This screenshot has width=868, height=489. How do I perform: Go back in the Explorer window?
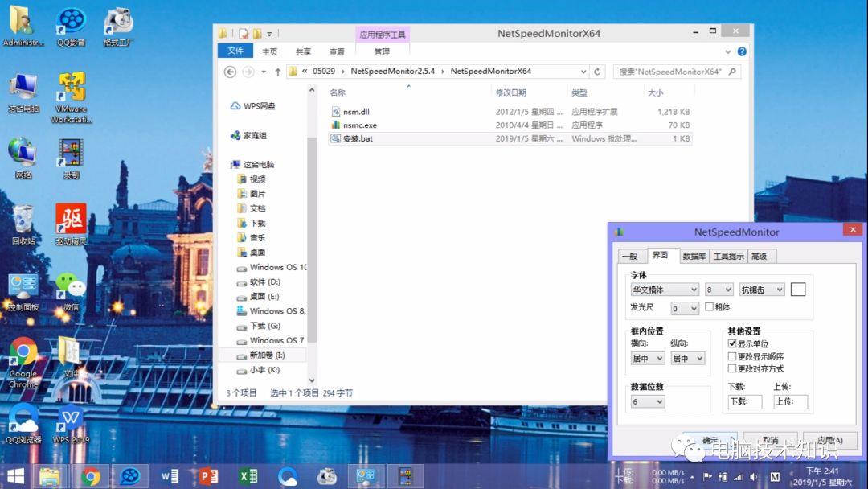pyautogui.click(x=231, y=72)
